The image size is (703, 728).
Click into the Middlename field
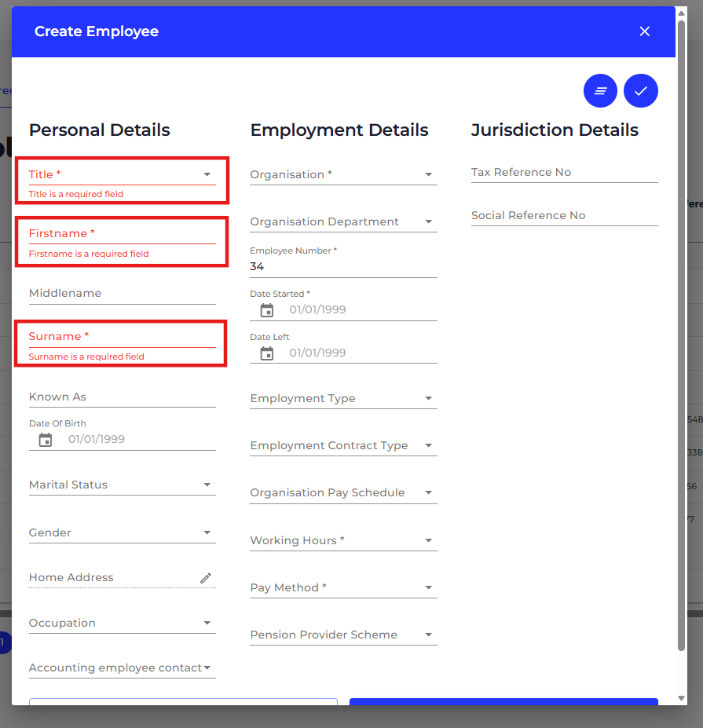123,294
